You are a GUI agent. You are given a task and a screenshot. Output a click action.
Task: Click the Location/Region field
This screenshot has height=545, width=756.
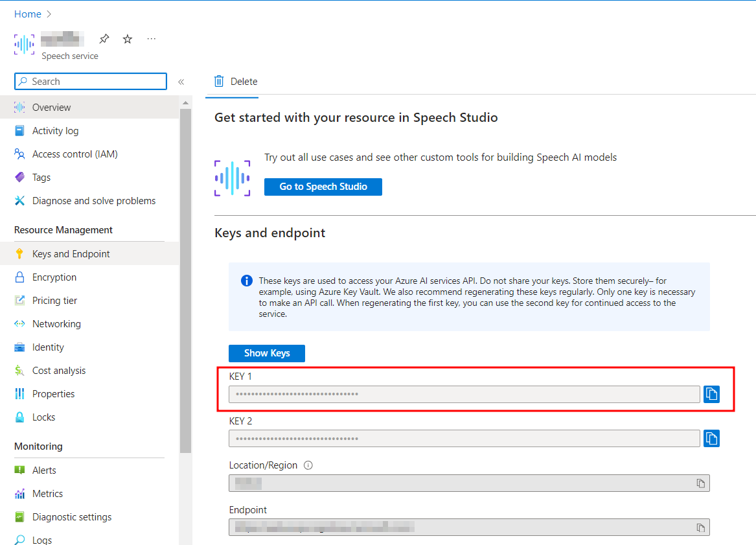(469, 483)
